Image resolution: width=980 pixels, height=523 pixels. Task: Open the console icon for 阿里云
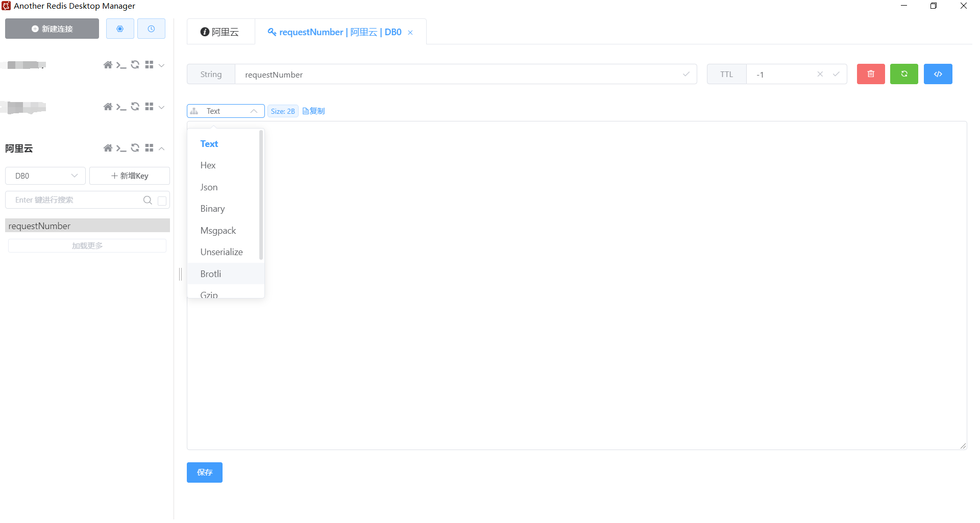121,148
